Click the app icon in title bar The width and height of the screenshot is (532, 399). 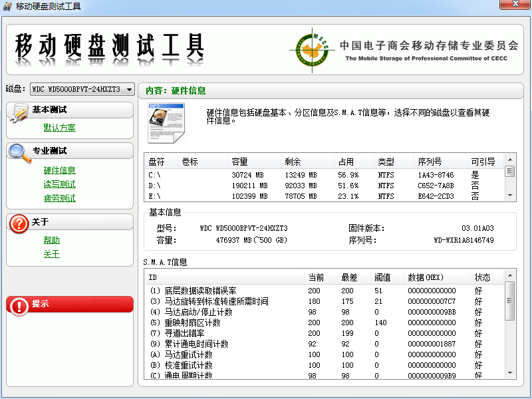(x=7, y=7)
